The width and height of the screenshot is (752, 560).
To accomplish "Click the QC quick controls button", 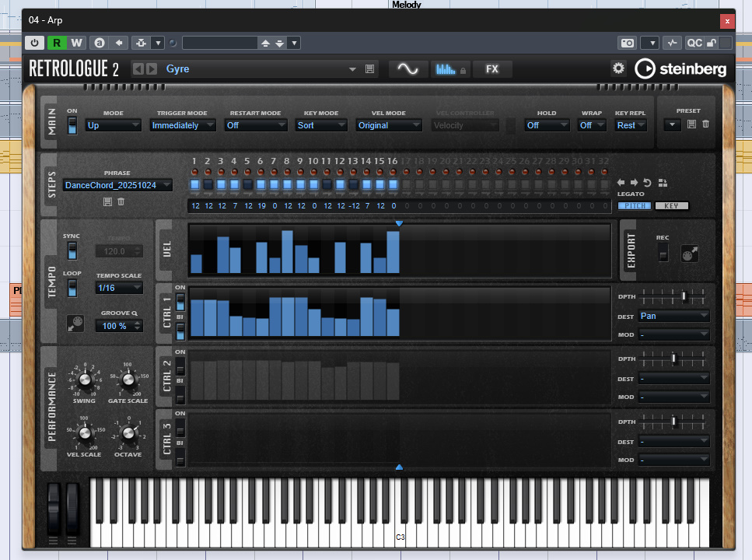I will click(694, 43).
